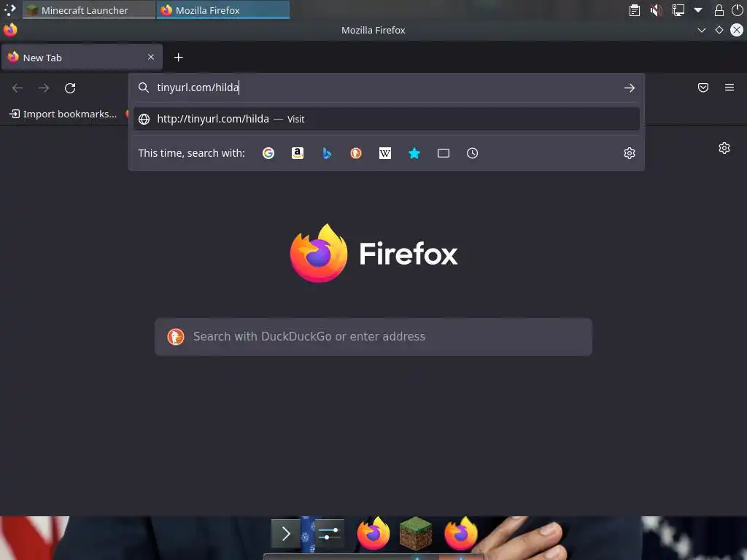Click in the address bar text tinyurl.com/hilda
Viewport: 747px width, 560px height.
(198, 87)
